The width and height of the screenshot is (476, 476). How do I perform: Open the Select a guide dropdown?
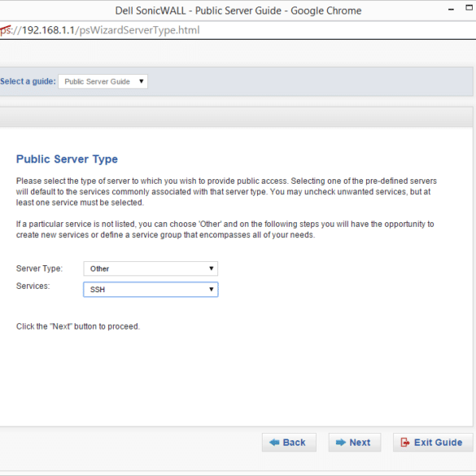(103, 81)
